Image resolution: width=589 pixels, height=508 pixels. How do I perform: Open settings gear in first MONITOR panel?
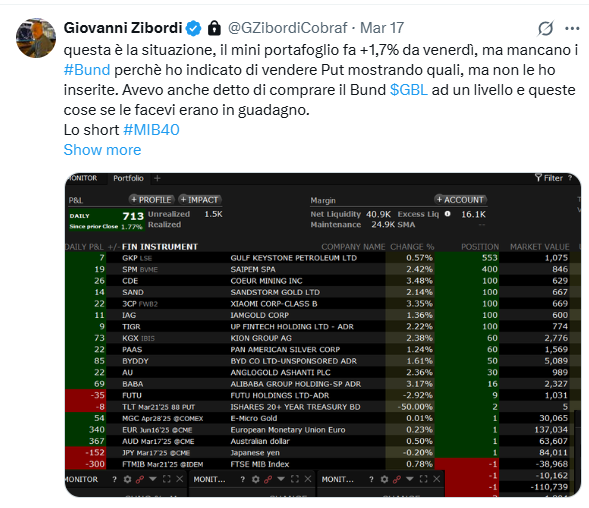coord(128,479)
